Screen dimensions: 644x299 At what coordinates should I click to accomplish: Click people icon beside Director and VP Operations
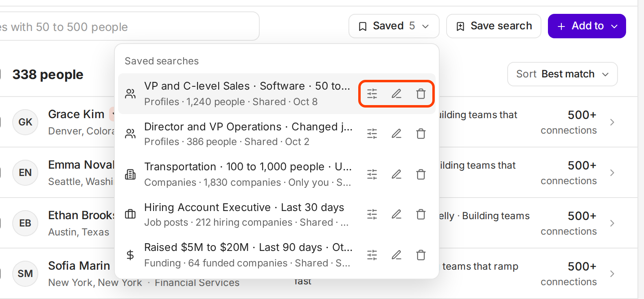(130, 134)
